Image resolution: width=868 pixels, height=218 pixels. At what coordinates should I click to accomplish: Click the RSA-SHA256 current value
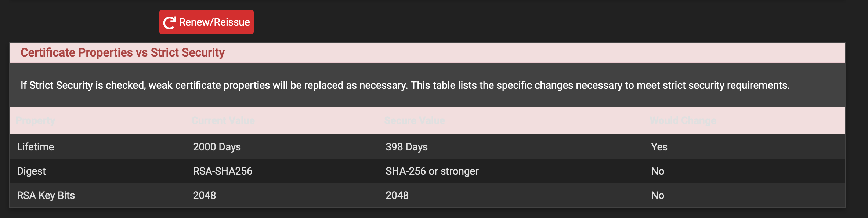223,171
